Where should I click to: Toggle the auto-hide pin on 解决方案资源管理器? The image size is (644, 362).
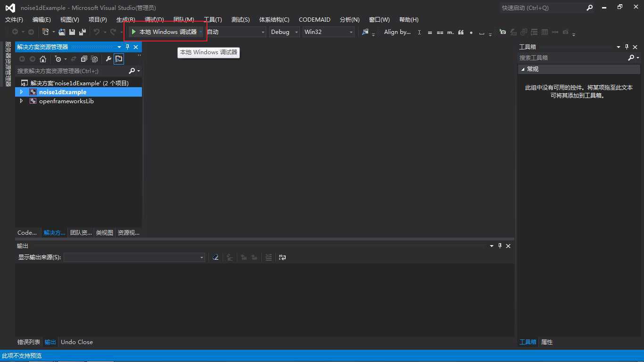tap(127, 47)
